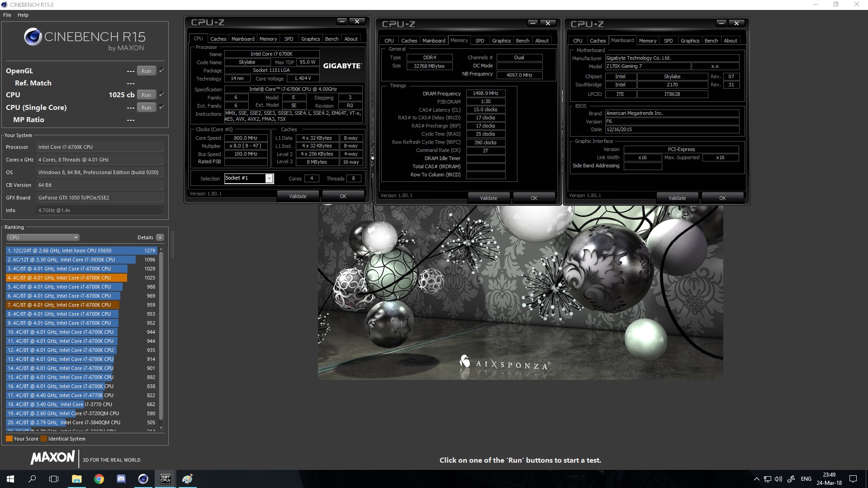The image size is (868, 488).
Task: Open the Action Center notifications icon
Action: pos(853,479)
